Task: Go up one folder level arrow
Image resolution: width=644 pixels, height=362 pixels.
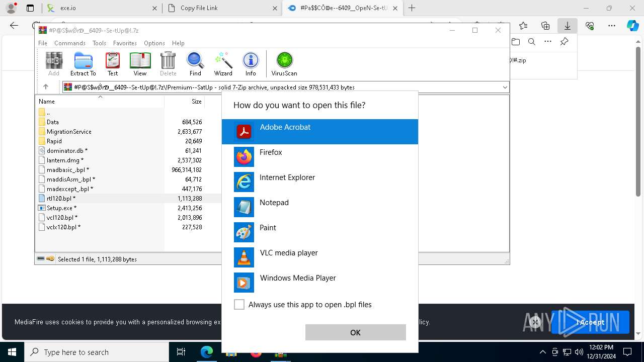Action: click(46, 87)
